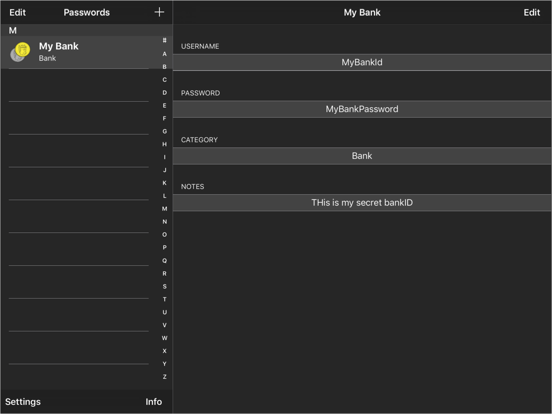Viewport: 552px width, 414px height.
Task: Jump to index letter E
Action: pos(164,105)
